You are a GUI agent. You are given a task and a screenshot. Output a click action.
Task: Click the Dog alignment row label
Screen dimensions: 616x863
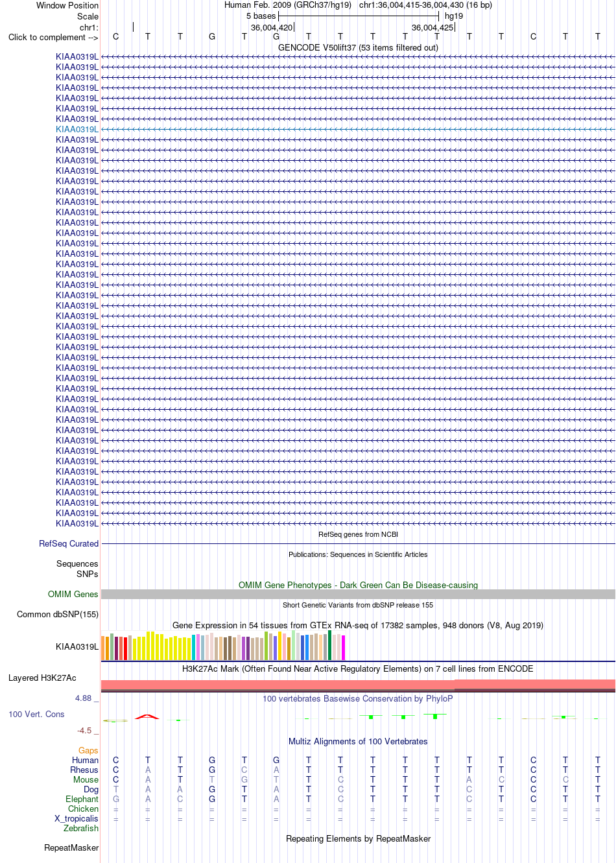91,789
